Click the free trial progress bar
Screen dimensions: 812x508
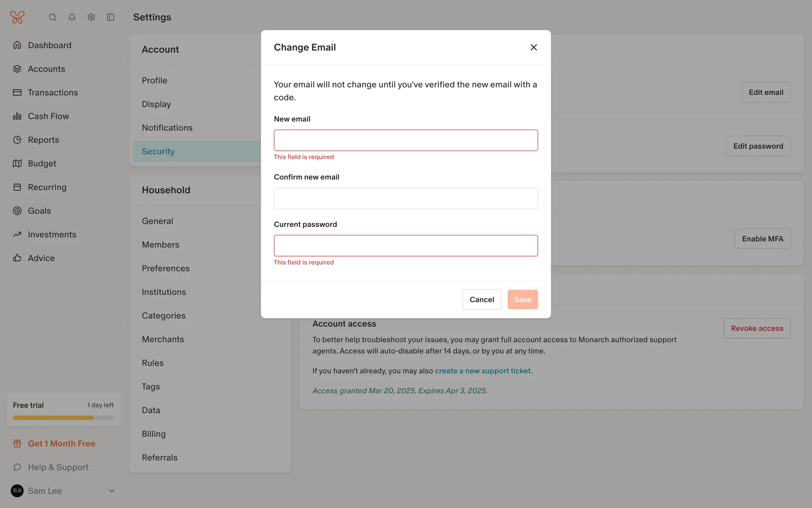tap(63, 418)
